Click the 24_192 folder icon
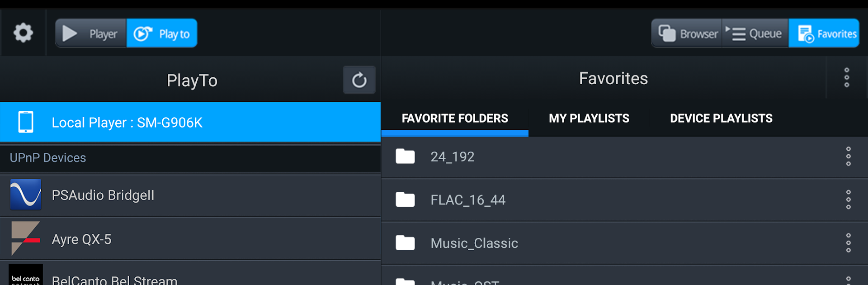Viewport: 868px width, 285px height. (405, 157)
